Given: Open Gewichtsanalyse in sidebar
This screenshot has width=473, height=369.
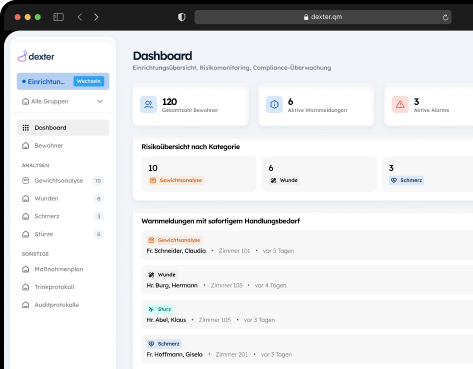Looking at the screenshot, I should pyautogui.click(x=63, y=181).
